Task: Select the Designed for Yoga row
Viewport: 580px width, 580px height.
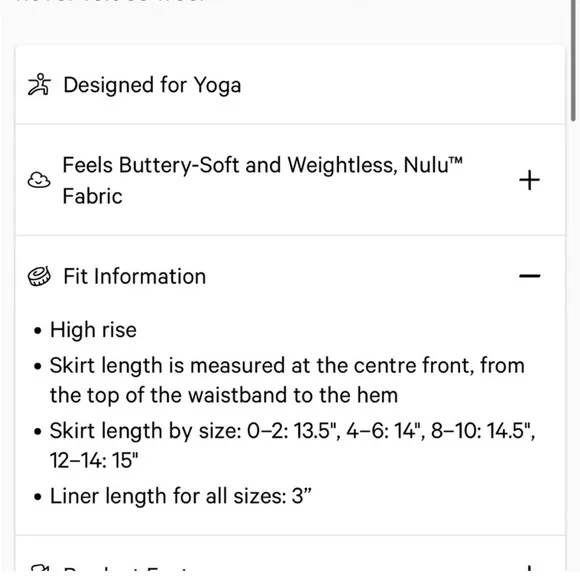Action: click(290, 85)
